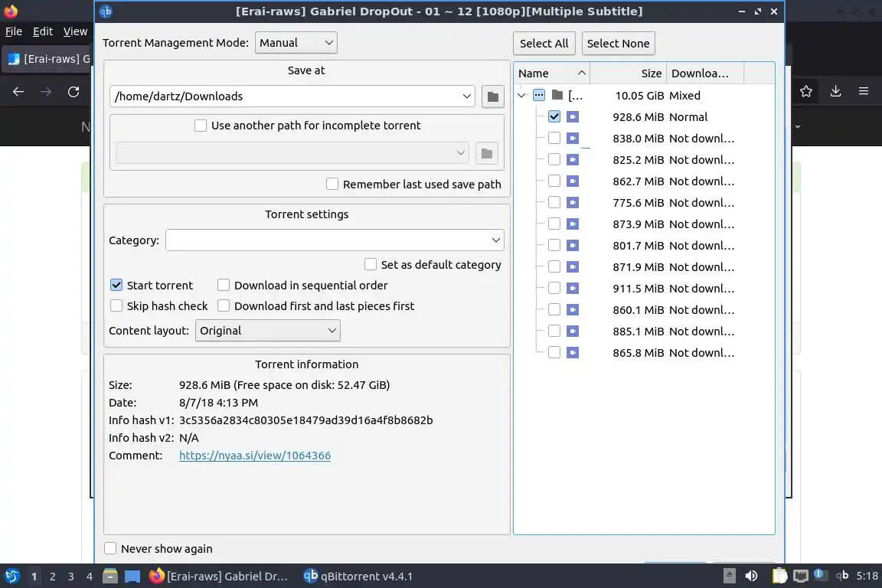Bookmark this page with Firefox star

tap(806, 91)
